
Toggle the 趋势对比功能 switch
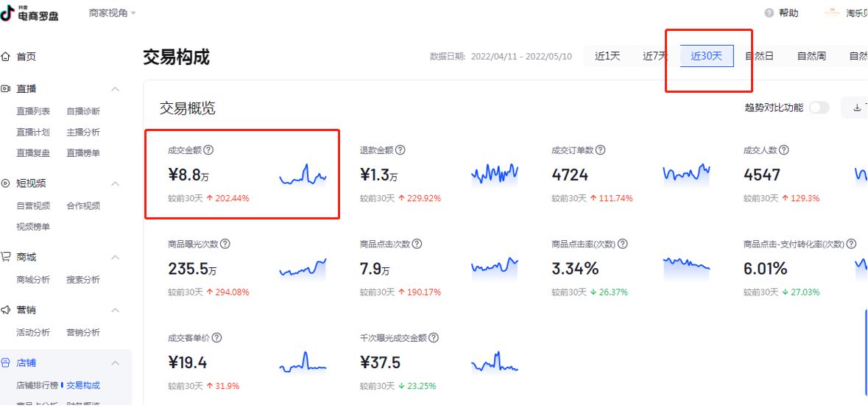pos(819,108)
